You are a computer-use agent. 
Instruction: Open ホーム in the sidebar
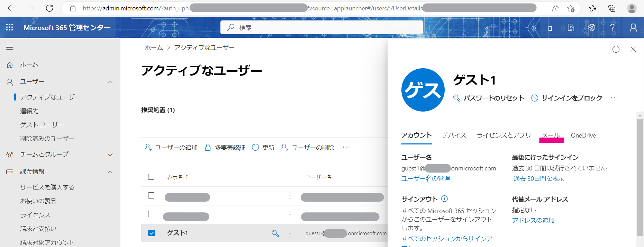click(29, 64)
